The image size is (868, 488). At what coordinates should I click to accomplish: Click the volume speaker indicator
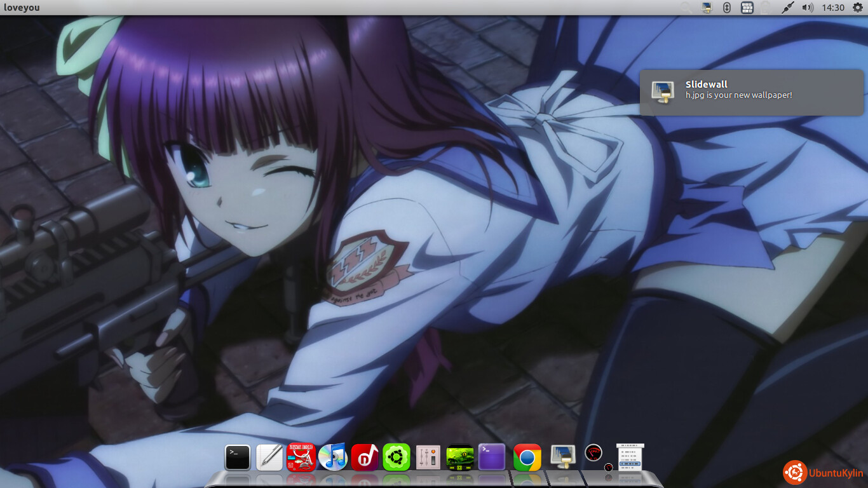click(x=808, y=8)
